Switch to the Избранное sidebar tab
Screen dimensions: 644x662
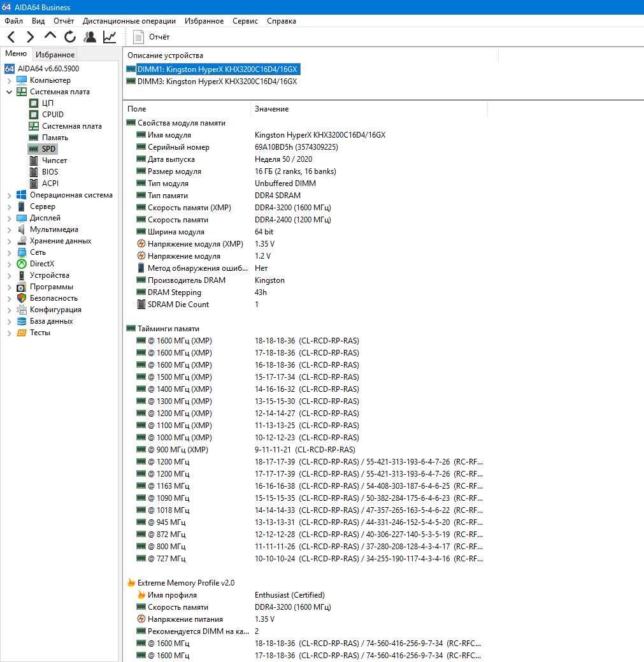[55, 54]
